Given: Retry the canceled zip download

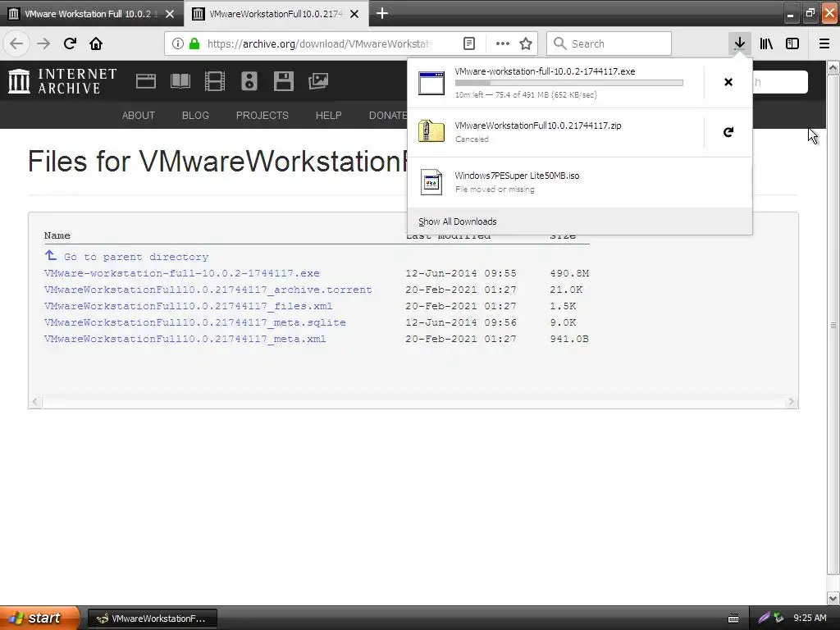Looking at the screenshot, I should [x=728, y=132].
